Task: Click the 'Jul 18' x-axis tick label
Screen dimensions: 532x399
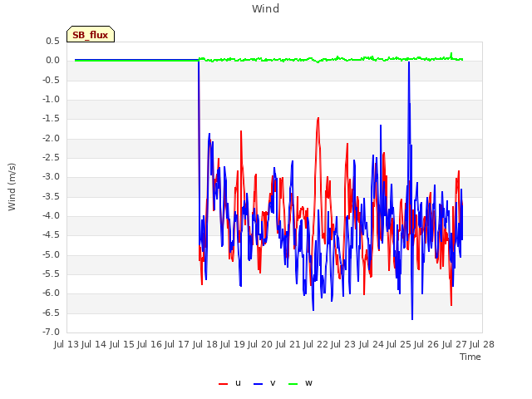Action: (x=205, y=344)
